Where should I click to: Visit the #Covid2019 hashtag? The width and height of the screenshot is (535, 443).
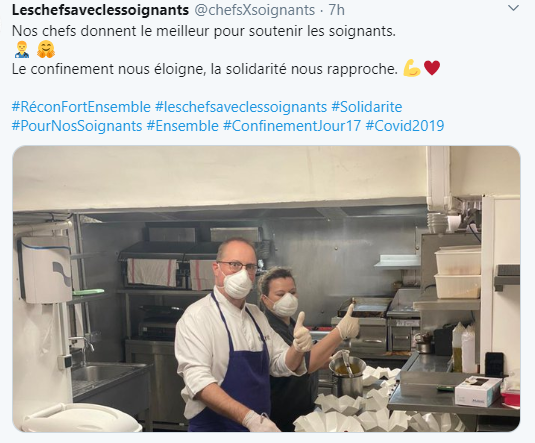(405, 126)
